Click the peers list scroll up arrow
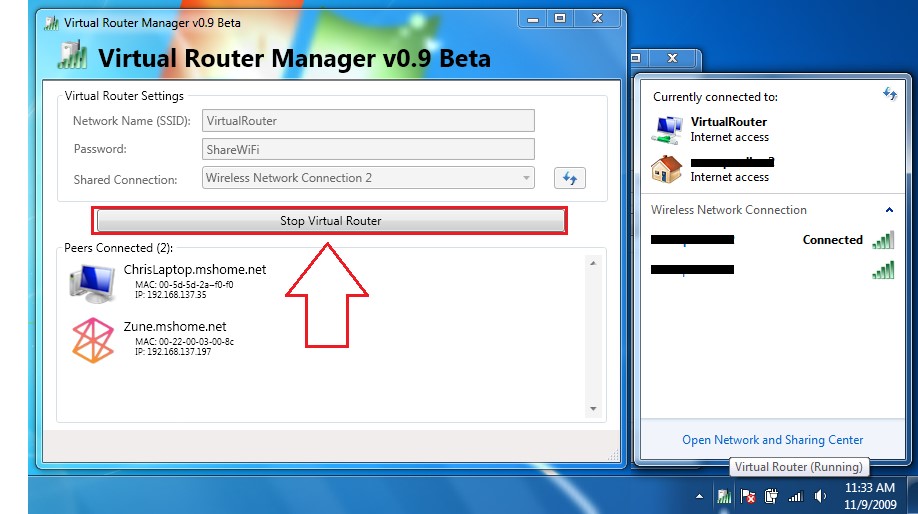 (x=593, y=263)
